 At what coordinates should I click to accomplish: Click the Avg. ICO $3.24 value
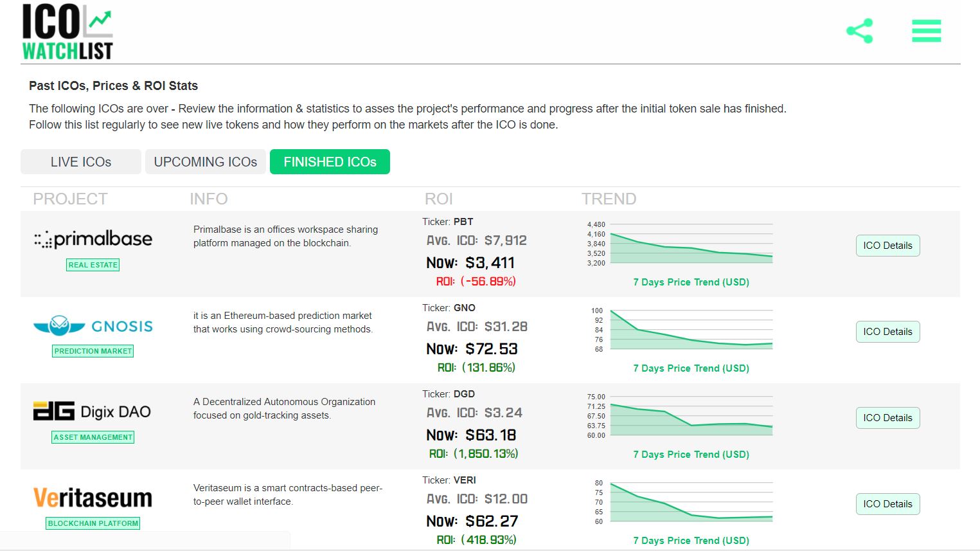(475, 413)
